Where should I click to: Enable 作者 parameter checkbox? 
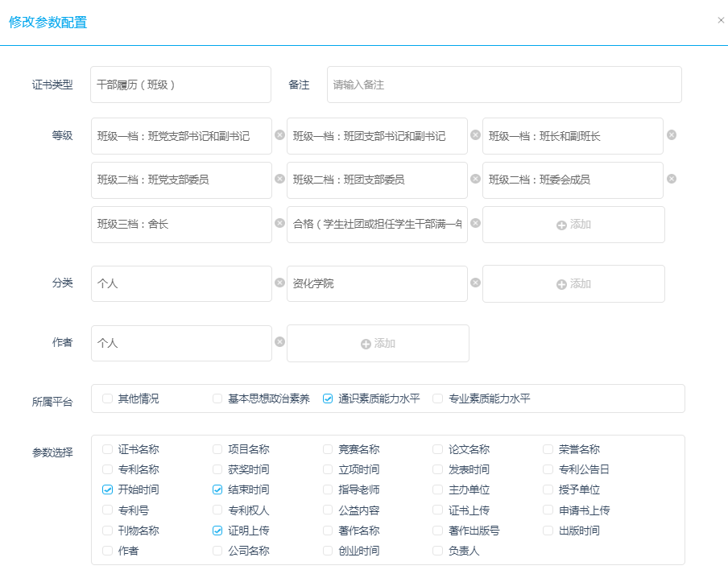[x=107, y=551]
